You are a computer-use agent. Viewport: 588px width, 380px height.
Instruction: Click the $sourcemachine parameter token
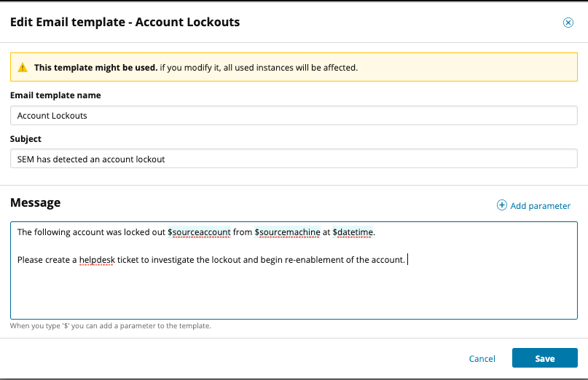tap(287, 232)
